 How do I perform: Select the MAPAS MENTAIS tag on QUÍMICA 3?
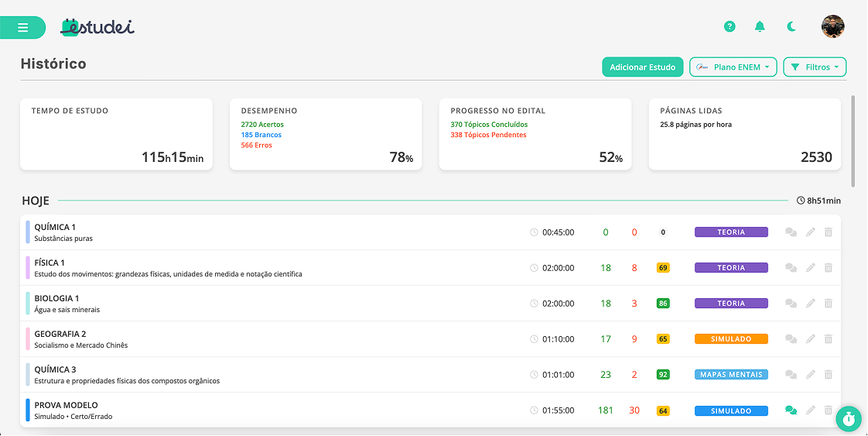coord(731,375)
